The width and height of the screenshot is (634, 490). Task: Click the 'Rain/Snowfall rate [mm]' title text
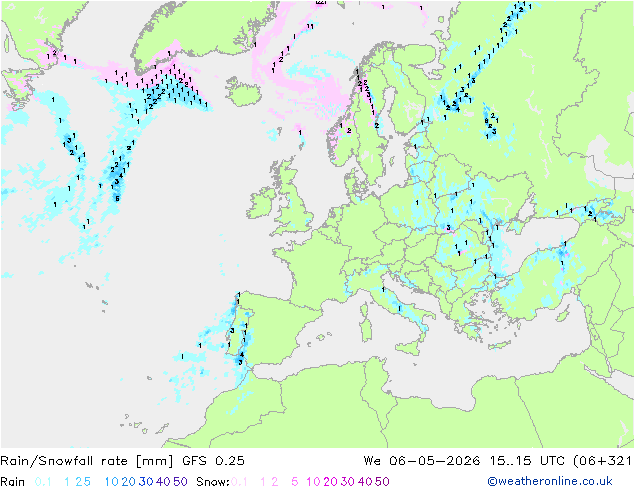[87, 461]
